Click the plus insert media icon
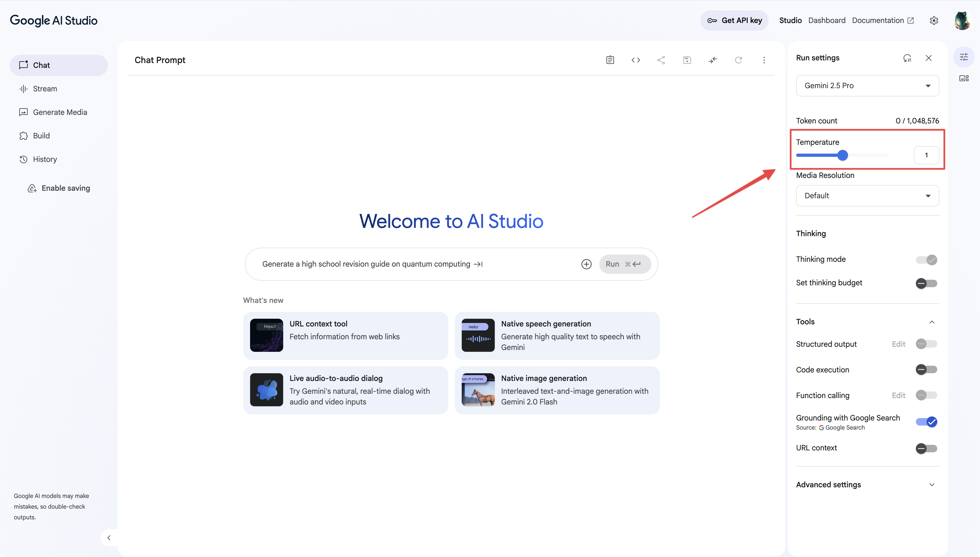Viewport: 980px width, 557px height. tap(586, 264)
